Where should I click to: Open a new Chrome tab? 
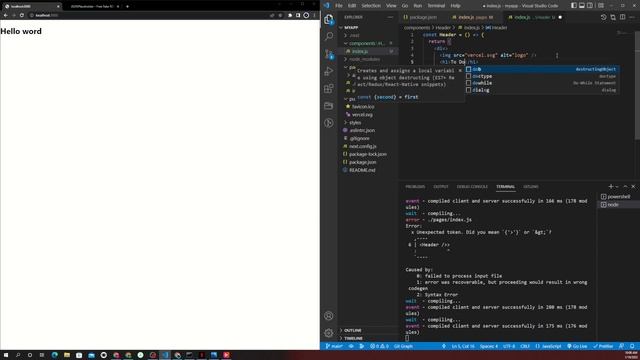pos(127,6)
